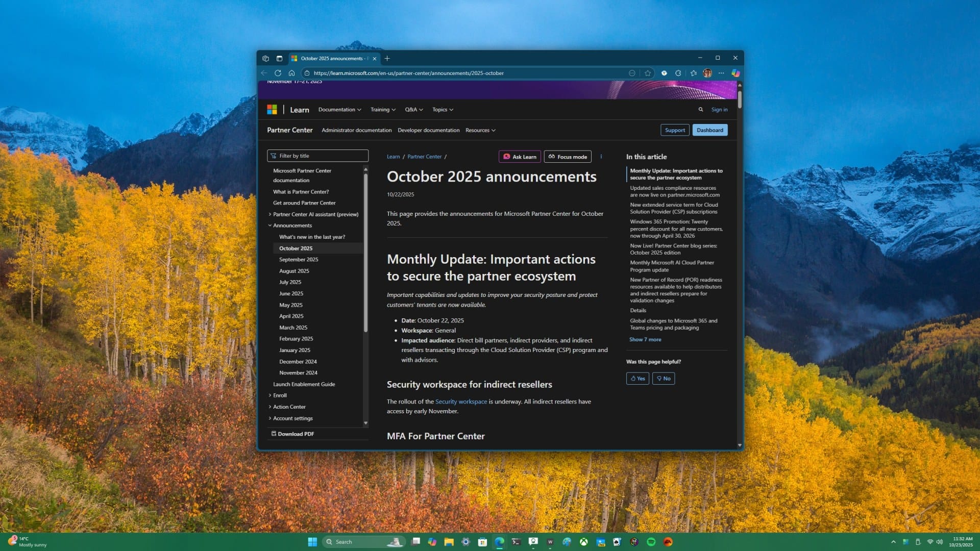Open the Developer documentation menu
The height and width of the screenshot is (551, 980).
point(428,130)
